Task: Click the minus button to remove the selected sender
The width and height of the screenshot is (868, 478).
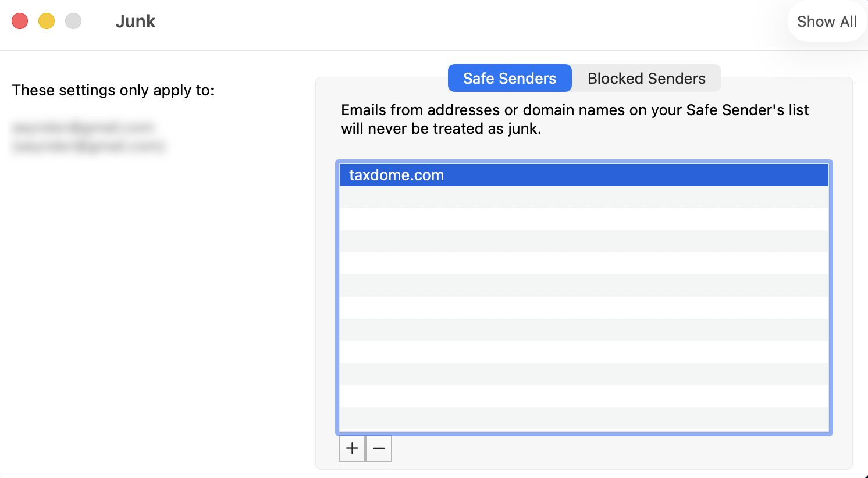Action: click(379, 448)
